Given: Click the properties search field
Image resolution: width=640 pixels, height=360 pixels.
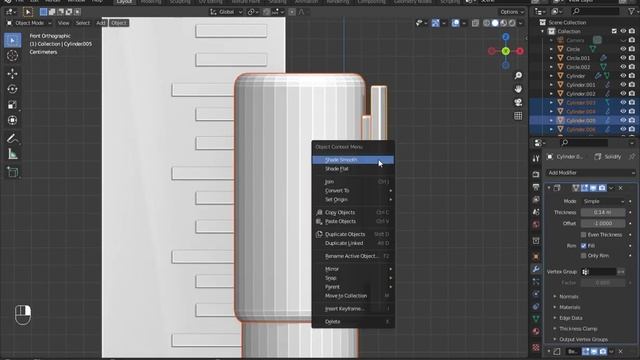Looking at the screenshot, I should click(x=584, y=143).
